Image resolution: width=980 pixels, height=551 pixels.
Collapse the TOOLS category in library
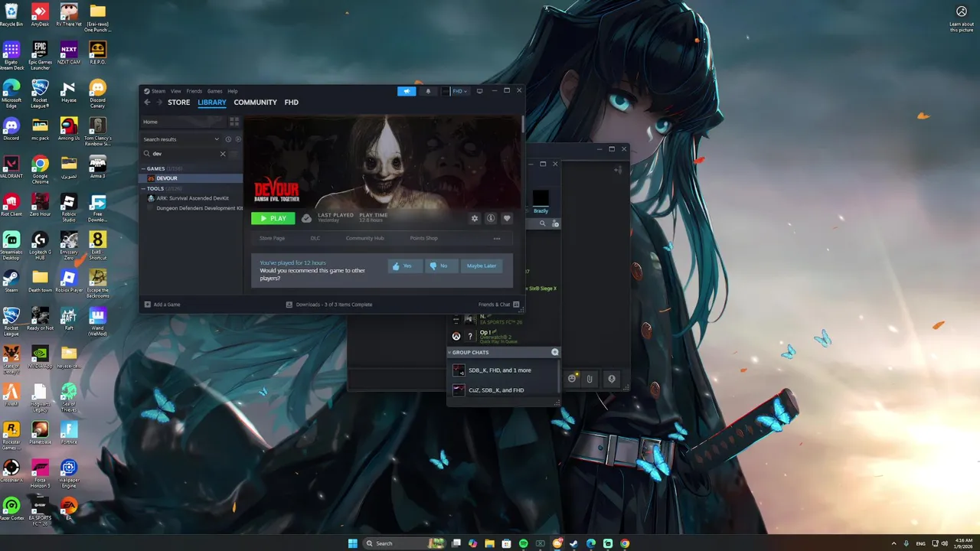143,188
